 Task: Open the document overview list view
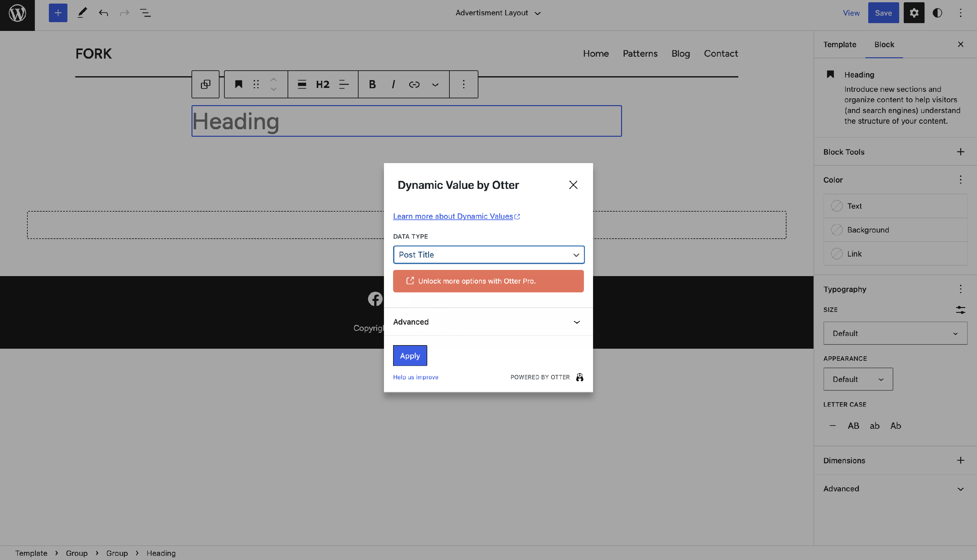point(145,13)
